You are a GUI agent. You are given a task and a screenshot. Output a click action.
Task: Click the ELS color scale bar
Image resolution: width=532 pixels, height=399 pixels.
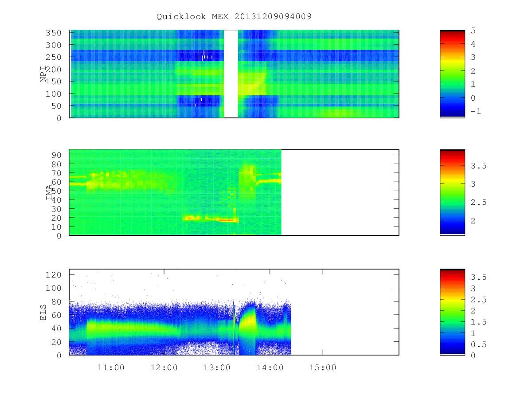452,312
